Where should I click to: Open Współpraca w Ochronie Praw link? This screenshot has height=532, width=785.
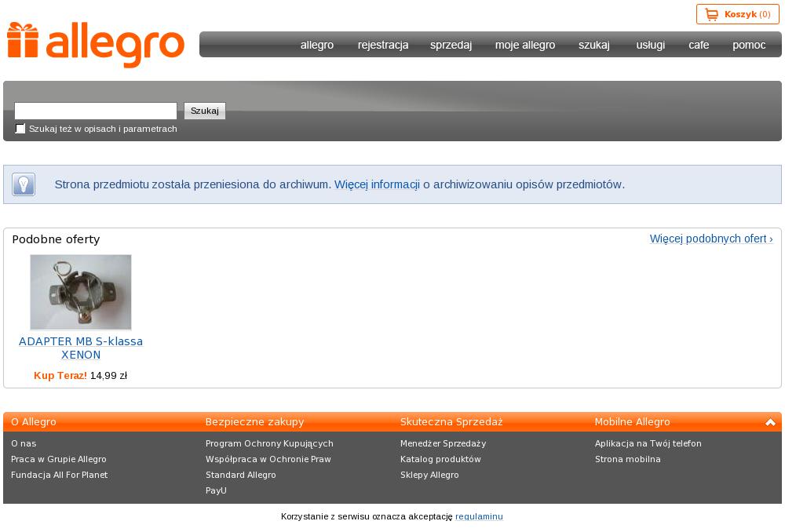point(268,459)
